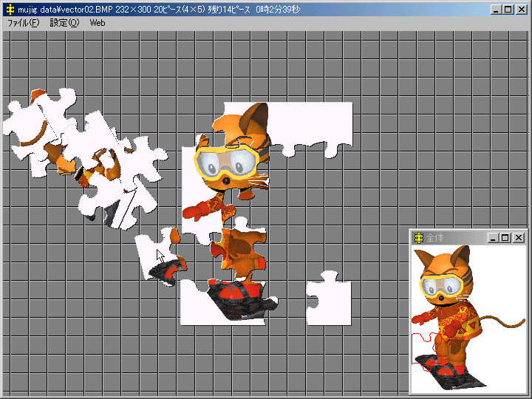Maximize the 全体 preview window
The width and height of the screenshot is (532, 399).
point(505,237)
